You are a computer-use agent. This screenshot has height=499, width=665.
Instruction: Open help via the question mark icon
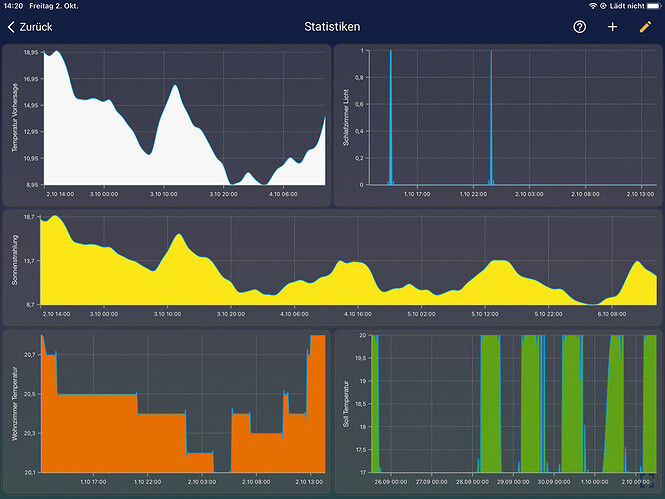click(580, 27)
